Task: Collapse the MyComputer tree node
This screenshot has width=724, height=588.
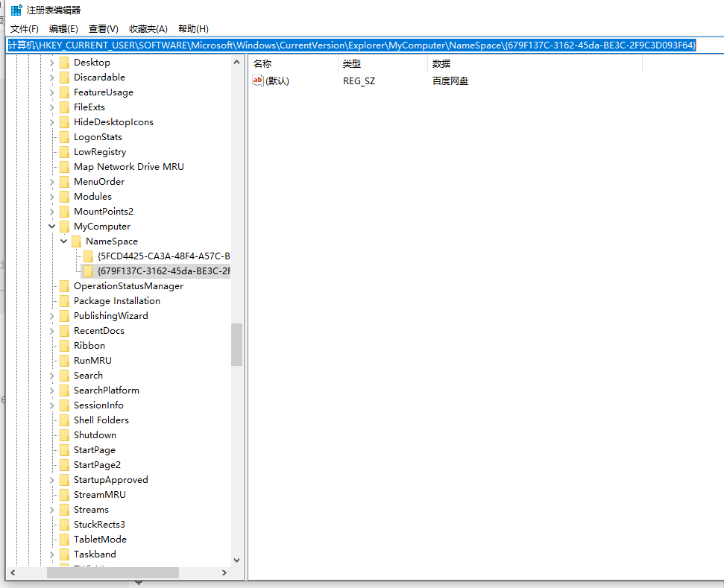Action: (52, 226)
